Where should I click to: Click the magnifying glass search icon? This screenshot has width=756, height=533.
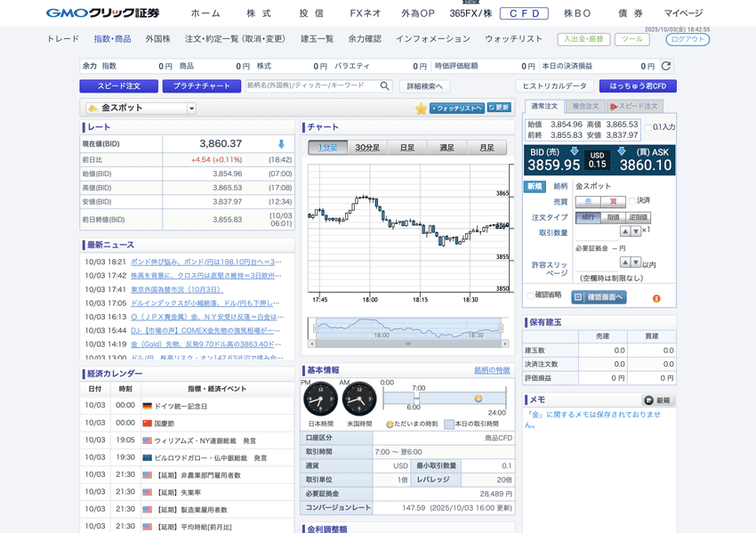(x=385, y=86)
